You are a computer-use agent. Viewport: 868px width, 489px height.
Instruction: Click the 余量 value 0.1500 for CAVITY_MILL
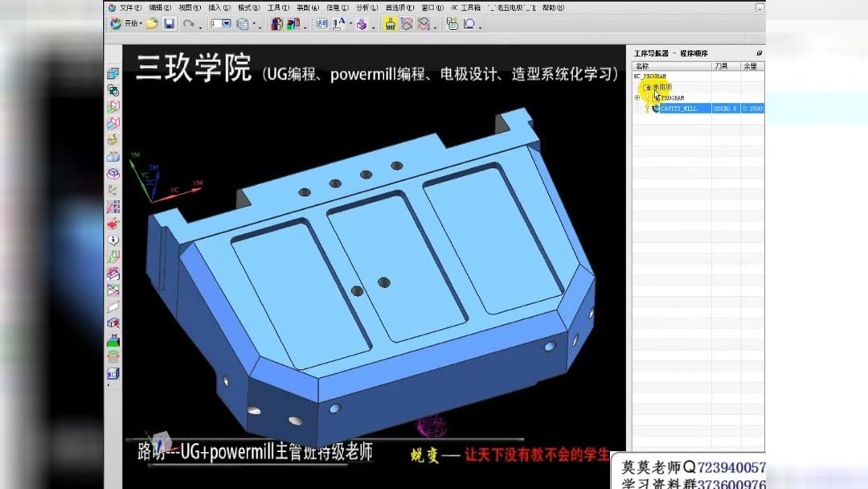coord(754,107)
